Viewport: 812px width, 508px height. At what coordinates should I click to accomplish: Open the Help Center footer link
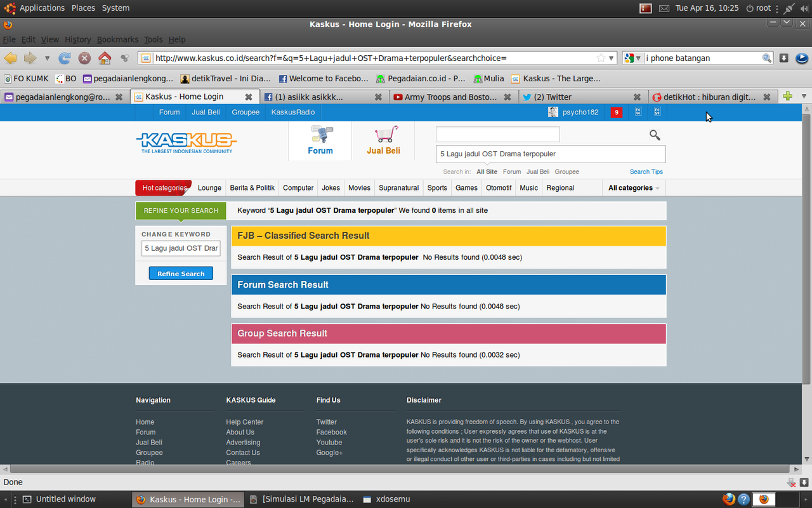tap(244, 422)
